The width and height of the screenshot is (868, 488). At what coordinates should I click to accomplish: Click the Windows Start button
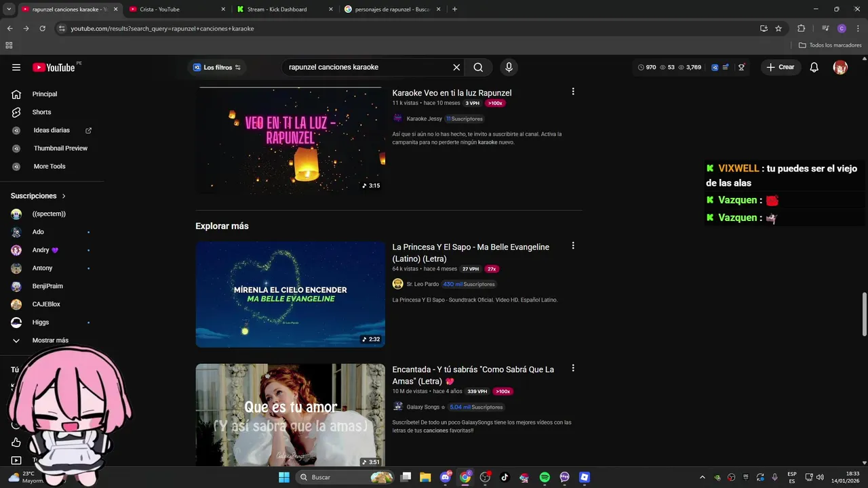coord(284,477)
